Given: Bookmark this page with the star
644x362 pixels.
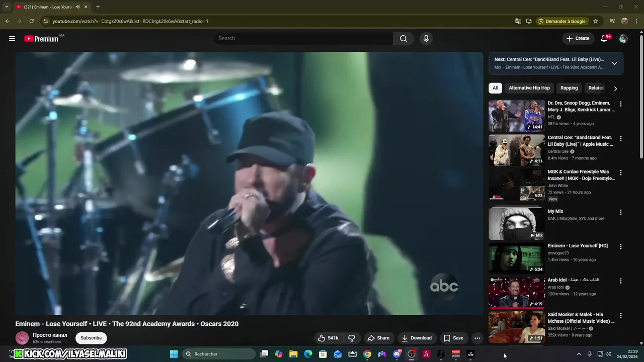Looking at the screenshot, I should point(596,21).
